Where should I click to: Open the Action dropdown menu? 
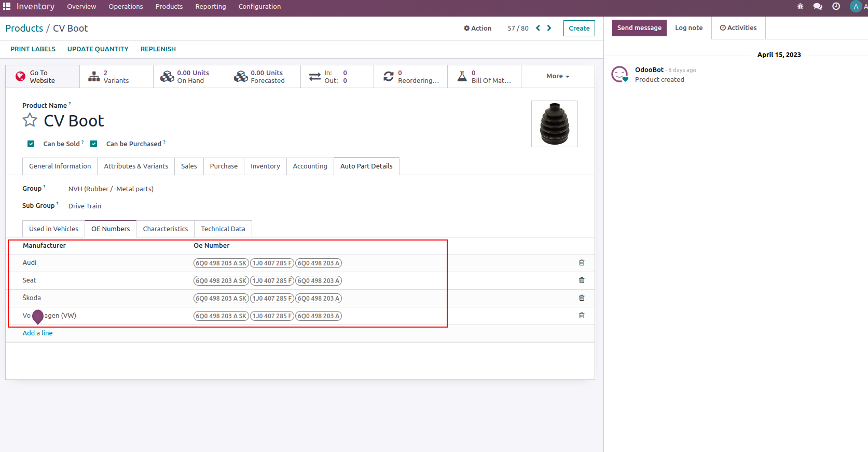click(477, 29)
